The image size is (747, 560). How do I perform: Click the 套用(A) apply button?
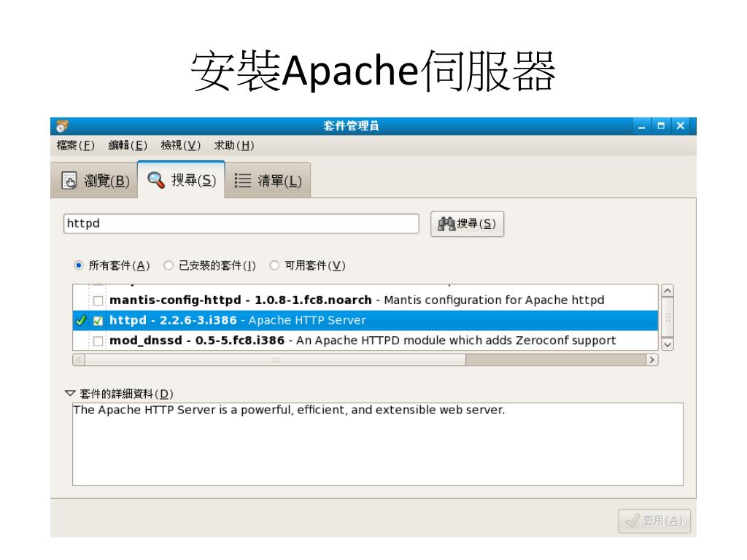tap(654, 521)
